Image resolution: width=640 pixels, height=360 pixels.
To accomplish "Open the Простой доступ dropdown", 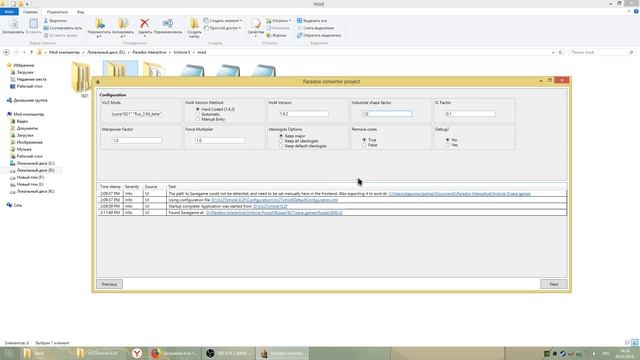I will click(222, 28).
